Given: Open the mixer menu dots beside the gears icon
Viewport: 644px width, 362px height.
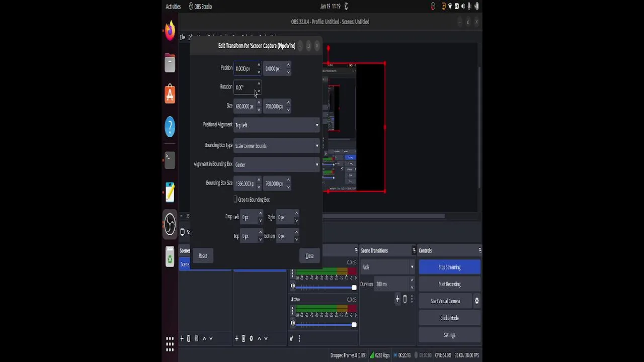Looking at the screenshot, I should [299, 338].
